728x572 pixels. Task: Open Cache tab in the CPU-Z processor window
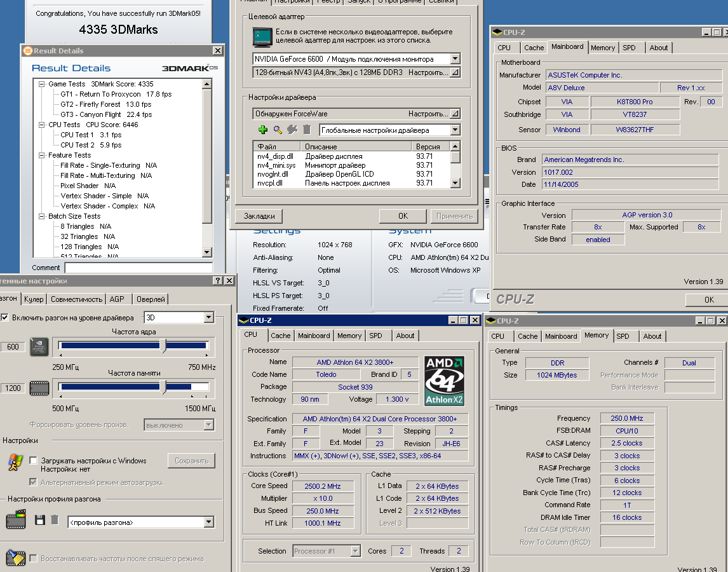(280, 336)
